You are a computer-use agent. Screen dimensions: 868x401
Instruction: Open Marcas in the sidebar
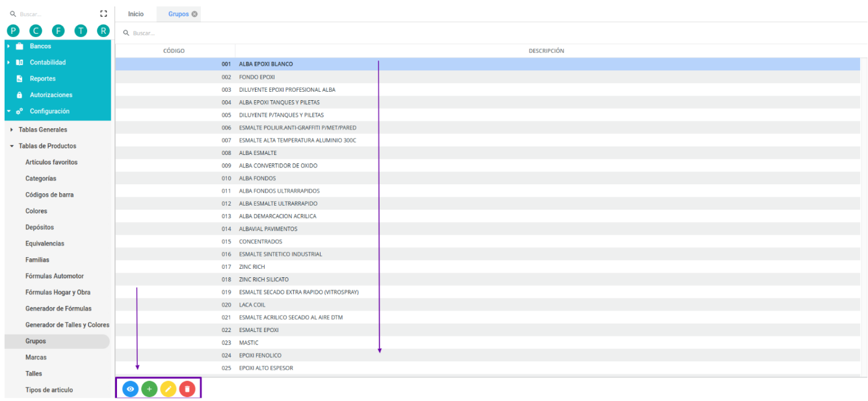click(36, 357)
